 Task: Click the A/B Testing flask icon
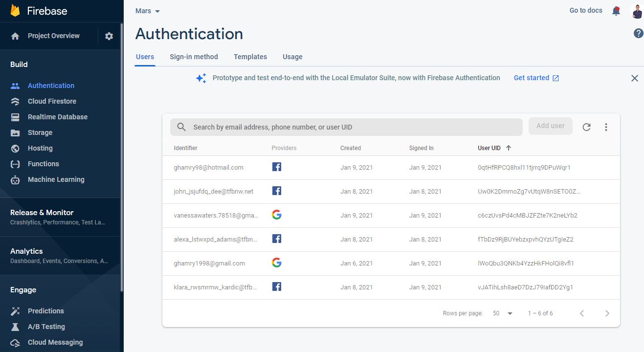15,327
